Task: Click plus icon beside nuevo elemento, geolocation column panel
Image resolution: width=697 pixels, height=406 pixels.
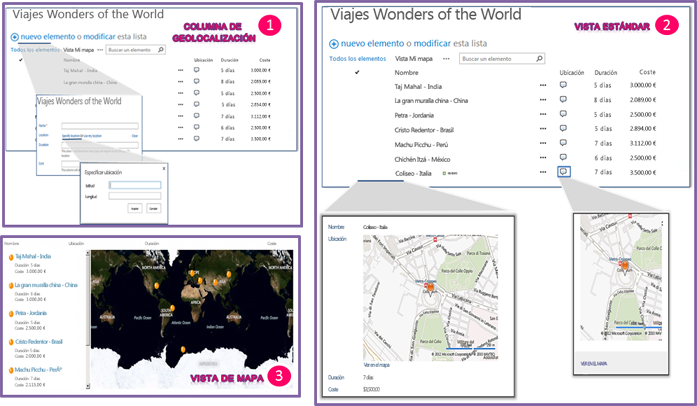Action: [x=15, y=37]
